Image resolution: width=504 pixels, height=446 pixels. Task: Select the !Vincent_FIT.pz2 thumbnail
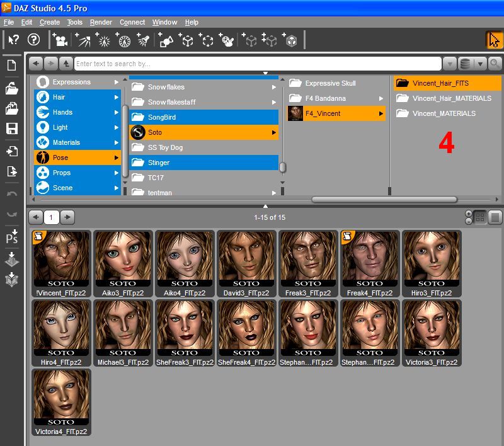[61, 263]
